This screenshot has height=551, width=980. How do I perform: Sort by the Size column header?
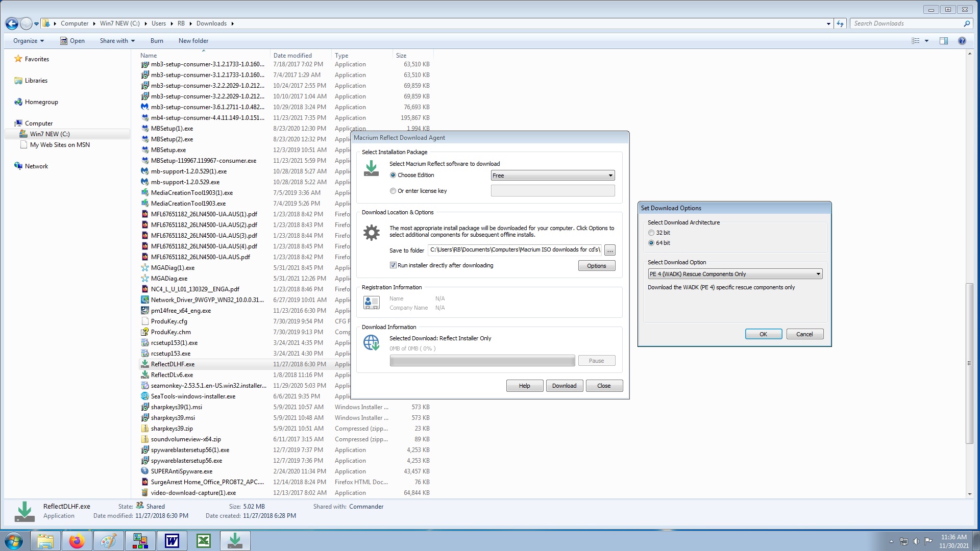pyautogui.click(x=413, y=56)
